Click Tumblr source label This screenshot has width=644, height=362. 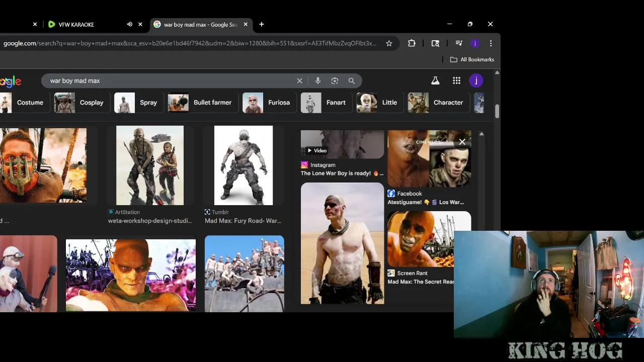coord(220,212)
